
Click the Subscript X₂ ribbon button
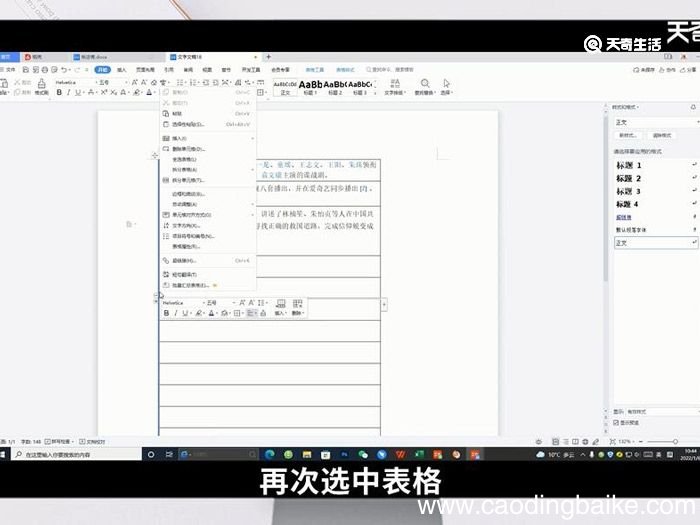pyautogui.click(x=113, y=92)
